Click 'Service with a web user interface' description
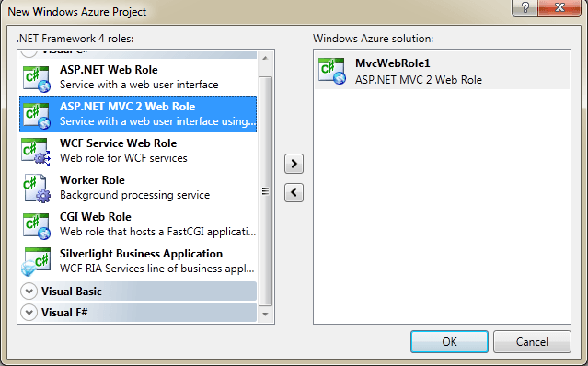This screenshot has width=588, height=366. [139, 85]
